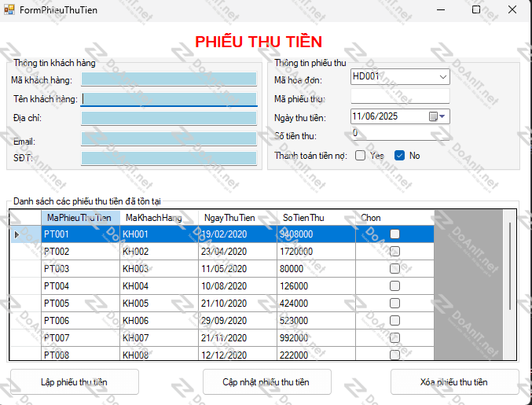Viewport: 532px width, 405px height.
Task: Select cell PT002 in the grid
Action: (x=80, y=251)
